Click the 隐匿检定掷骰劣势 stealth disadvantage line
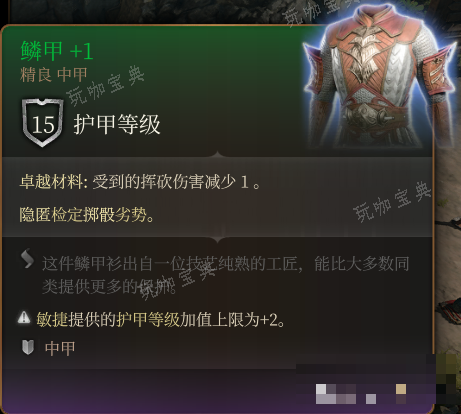Screen dimensions: 461x414 click(x=87, y=215)
